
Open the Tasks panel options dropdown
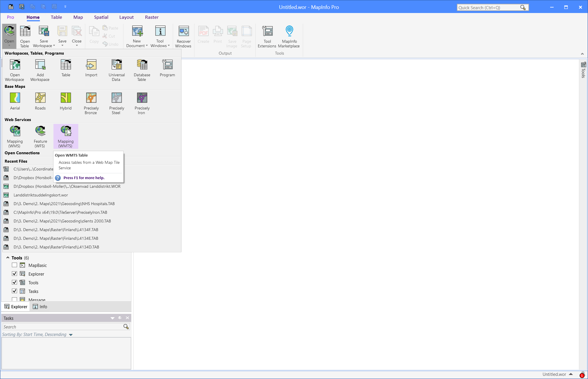pyautogui.click(x=112, y=318)
